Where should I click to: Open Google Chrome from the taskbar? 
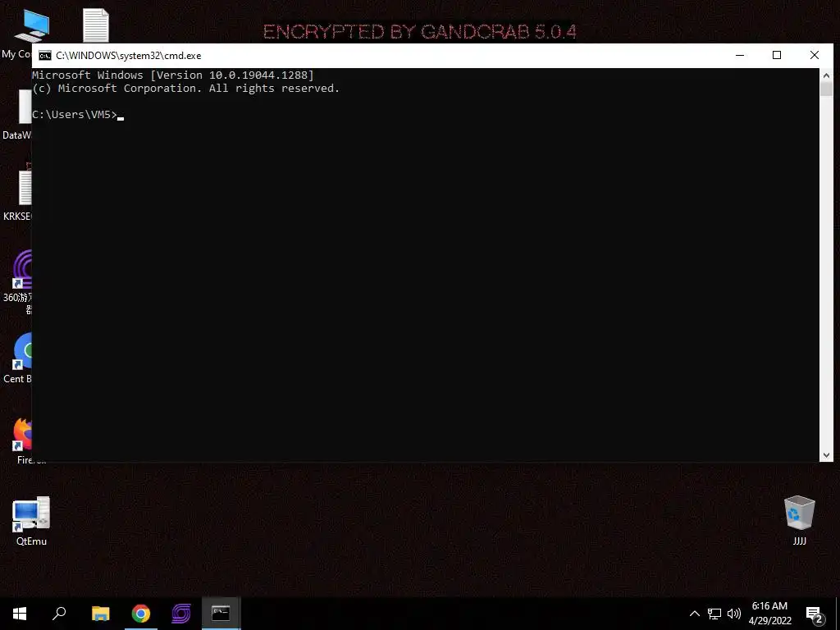point(141,614)
